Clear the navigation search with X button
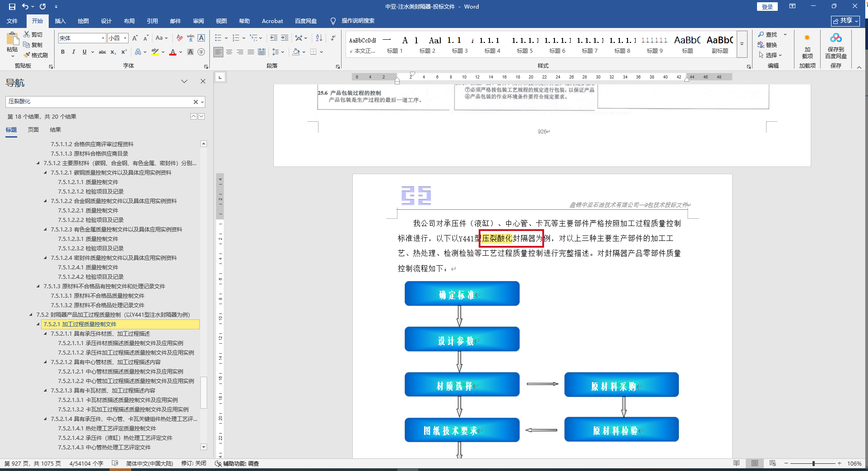Screen dimensions: 868x471 click(x=195, y=102)
